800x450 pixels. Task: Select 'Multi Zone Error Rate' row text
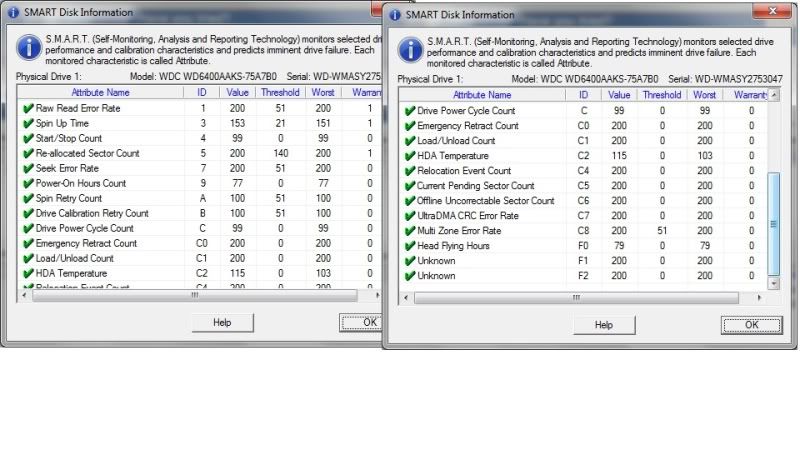point(459,231)
